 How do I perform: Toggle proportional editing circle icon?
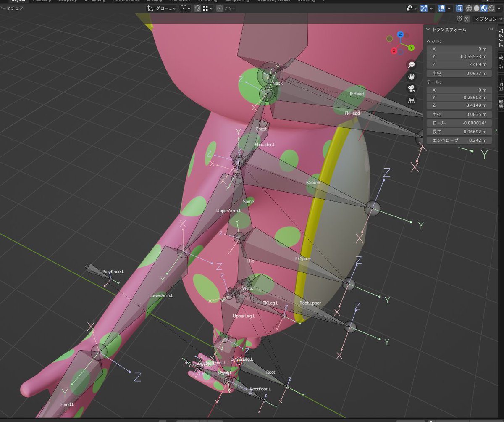click(220, 8)
